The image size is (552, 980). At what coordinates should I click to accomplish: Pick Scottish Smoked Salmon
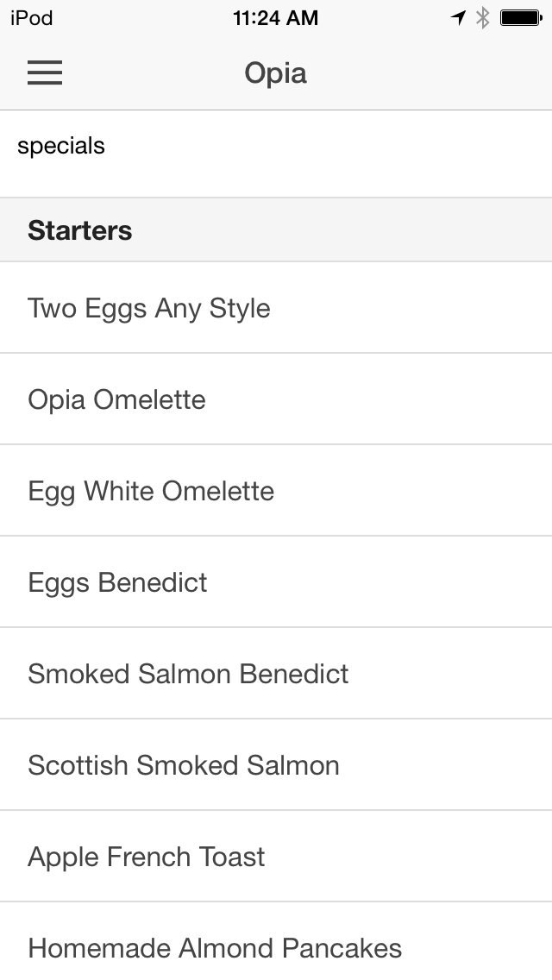(276, 765)
